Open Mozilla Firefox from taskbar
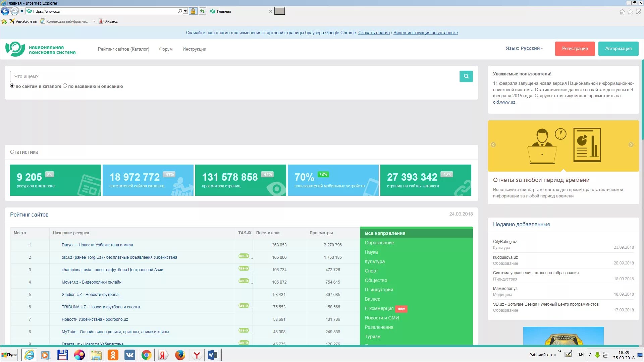The width and height of the screenshot is (644, 362). 180,355
